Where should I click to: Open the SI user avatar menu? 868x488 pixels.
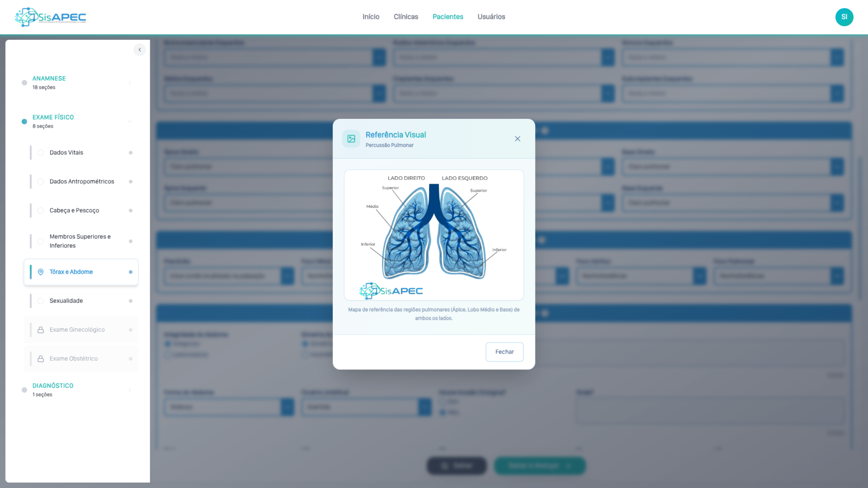pos(844,17)
